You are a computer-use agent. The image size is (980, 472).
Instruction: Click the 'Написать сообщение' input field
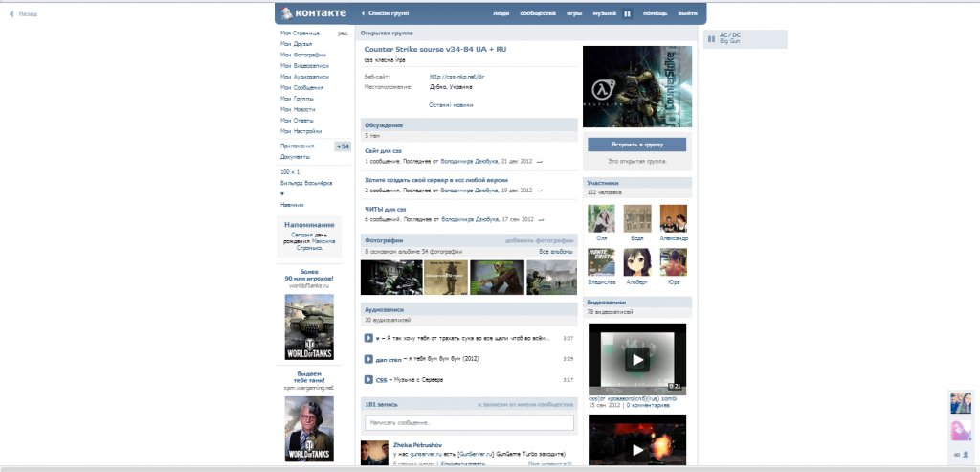point(469,422)
